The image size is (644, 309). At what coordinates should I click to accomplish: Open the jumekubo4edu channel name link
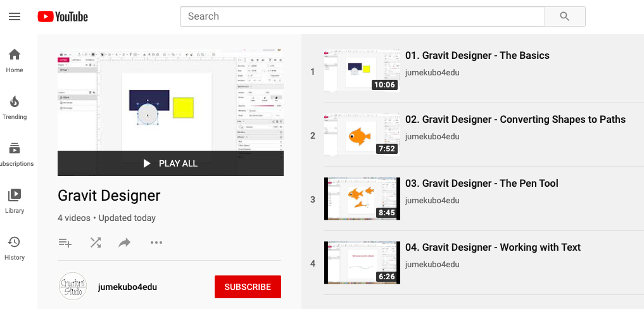(127, 287)
